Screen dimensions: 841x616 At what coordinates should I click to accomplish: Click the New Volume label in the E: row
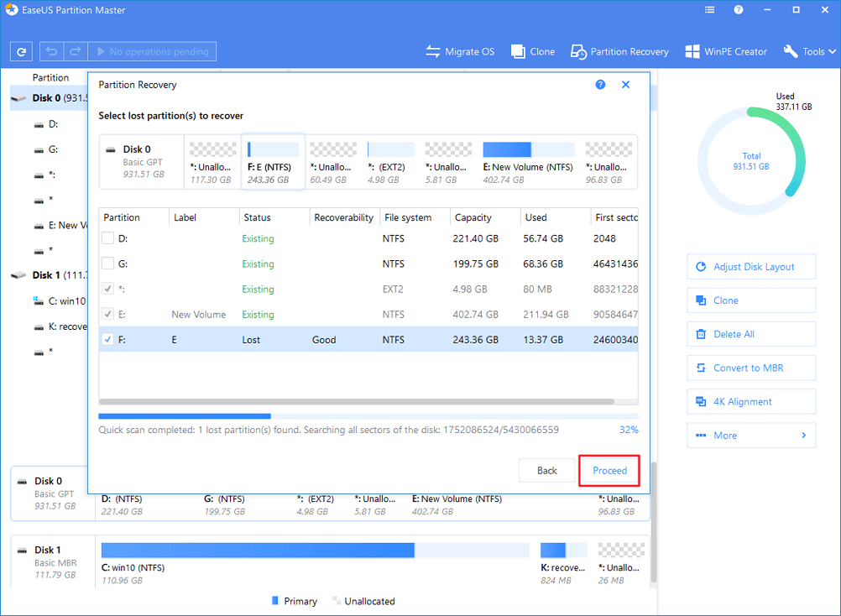(x=198, y=314)
